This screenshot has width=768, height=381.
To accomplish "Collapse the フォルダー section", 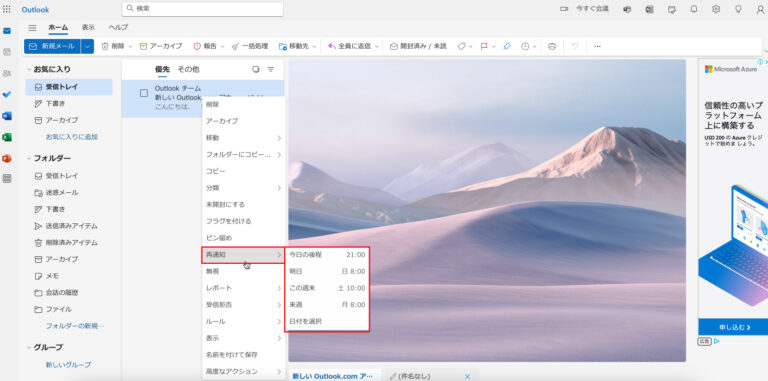I will pos(29,159).
